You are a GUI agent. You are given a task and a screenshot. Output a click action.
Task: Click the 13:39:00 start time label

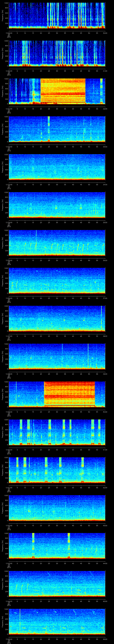click(9, 412)
